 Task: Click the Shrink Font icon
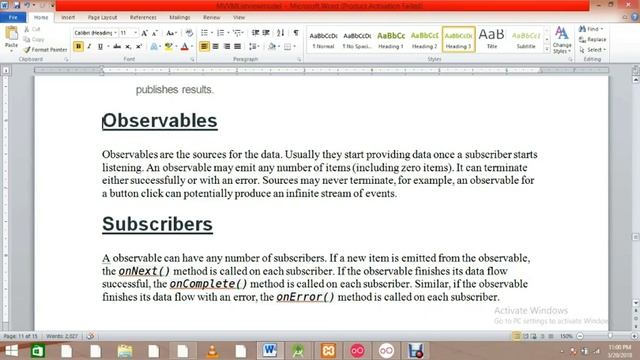[x=155, y=33]
